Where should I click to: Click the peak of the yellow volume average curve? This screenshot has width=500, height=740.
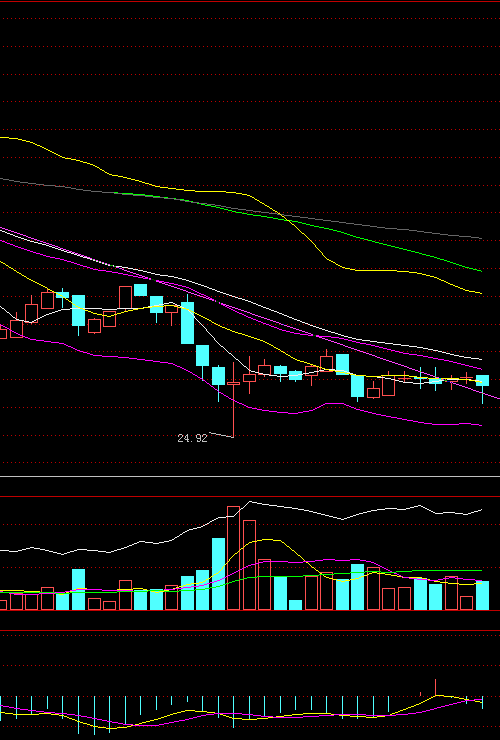point(268,539)
